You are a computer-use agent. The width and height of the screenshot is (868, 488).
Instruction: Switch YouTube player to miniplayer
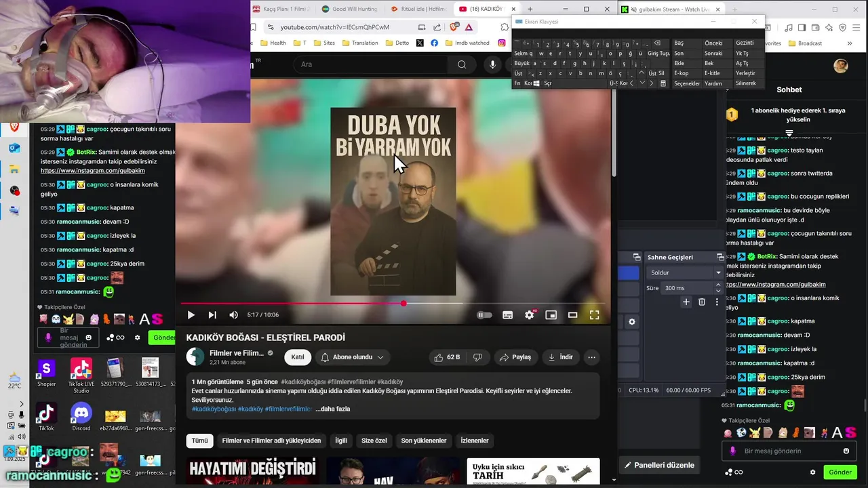[551, 314]
